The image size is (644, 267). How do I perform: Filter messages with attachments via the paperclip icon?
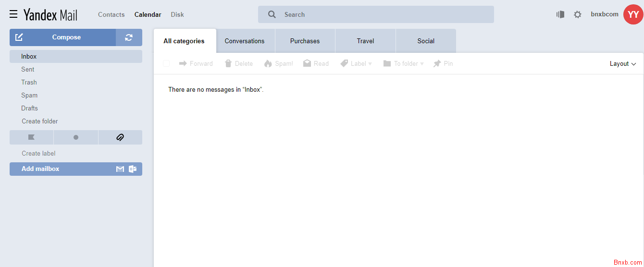pyautogui.click(x=120, y=137)
